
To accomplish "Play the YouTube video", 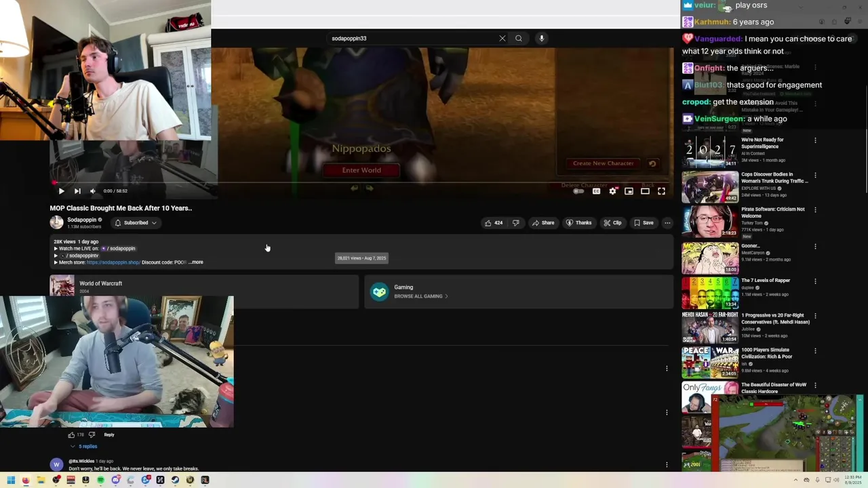I will (61, 191).
